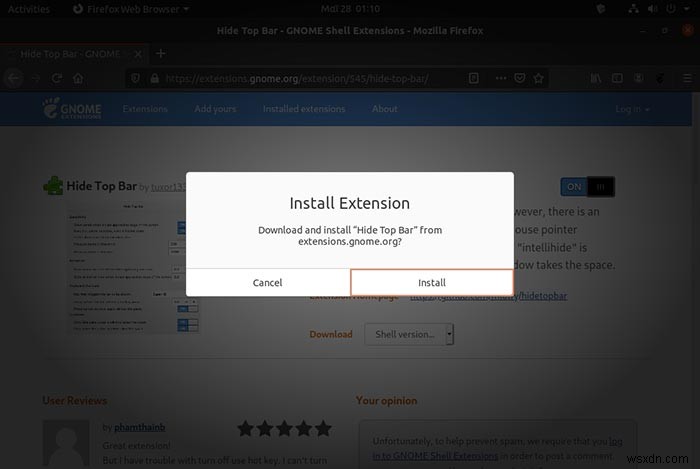Focus the extensions.gnome.org address bar
Viewport: 700px width, 469px height.
point(295,79)
